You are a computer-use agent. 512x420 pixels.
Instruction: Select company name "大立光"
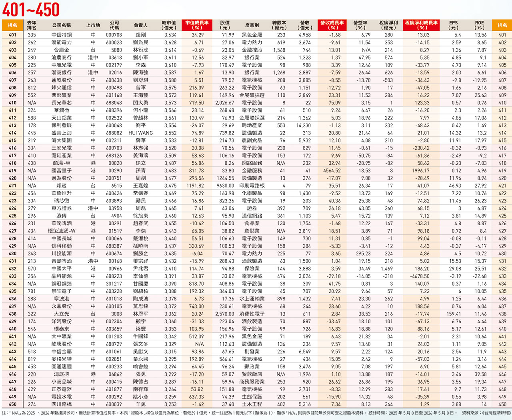[62, 314]
